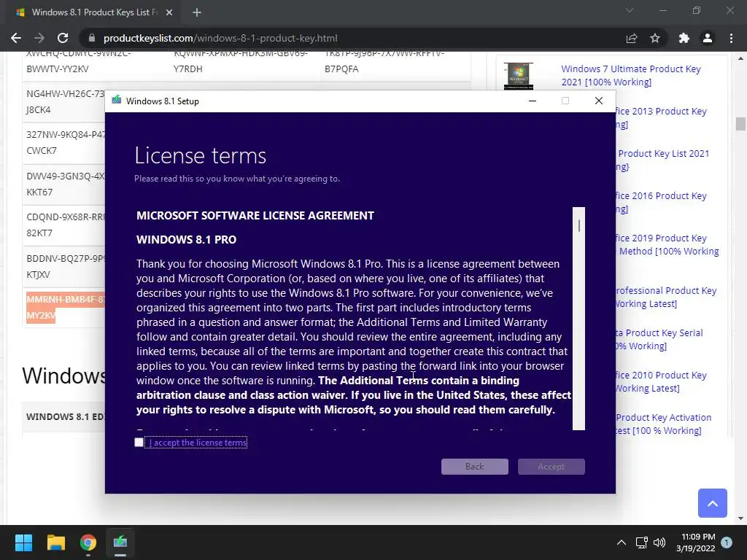Open Chrome's three-dot menu

(731, 38)
